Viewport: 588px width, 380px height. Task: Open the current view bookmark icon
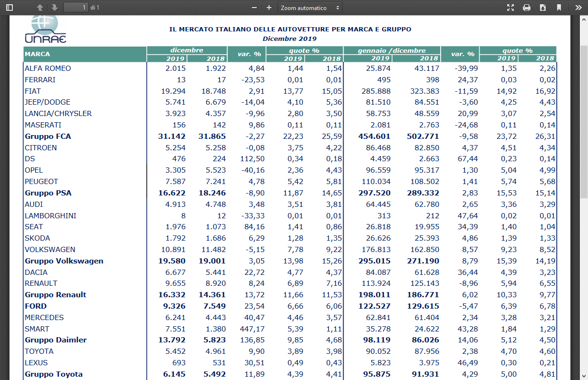(559, 8)
